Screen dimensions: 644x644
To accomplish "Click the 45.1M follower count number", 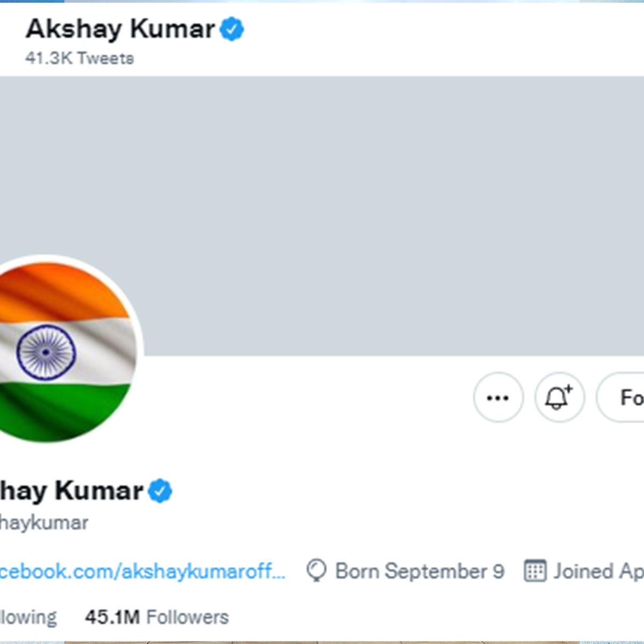I will pos(112,617).
